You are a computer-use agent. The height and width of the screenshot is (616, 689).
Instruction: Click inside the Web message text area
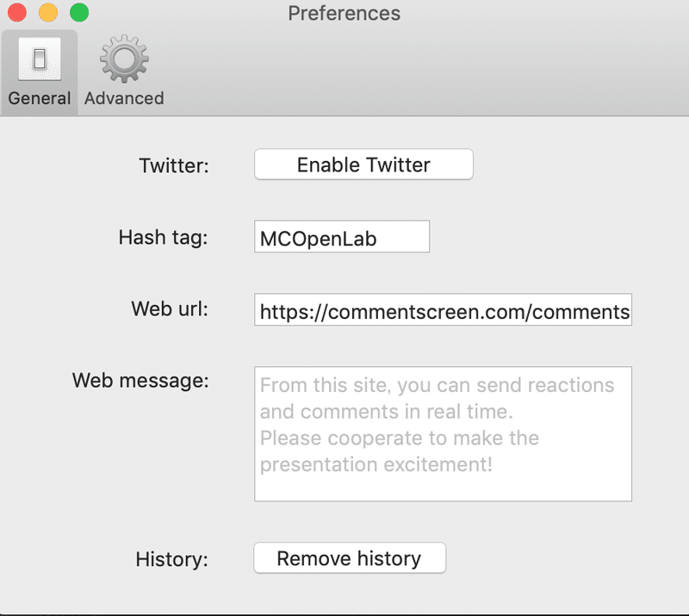click(x=443, y=434)
